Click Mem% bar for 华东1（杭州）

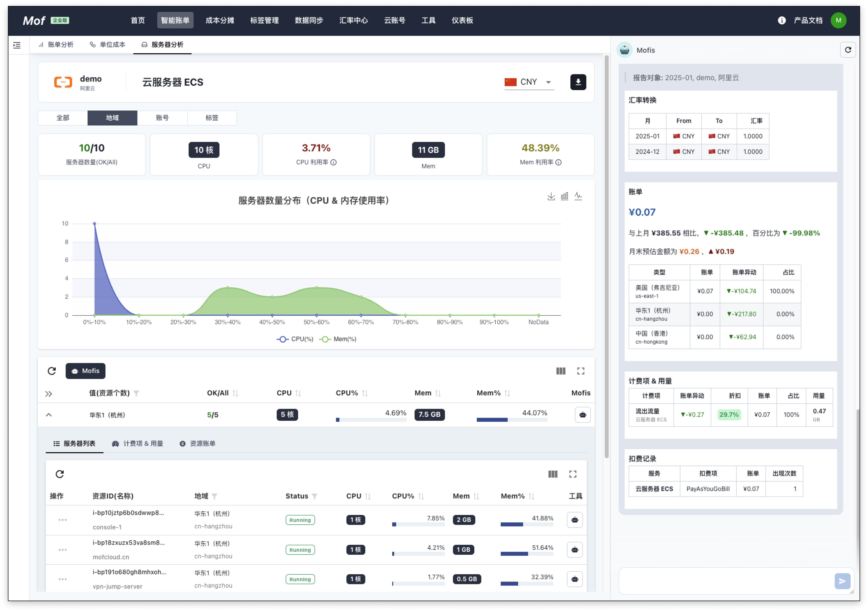512,420
